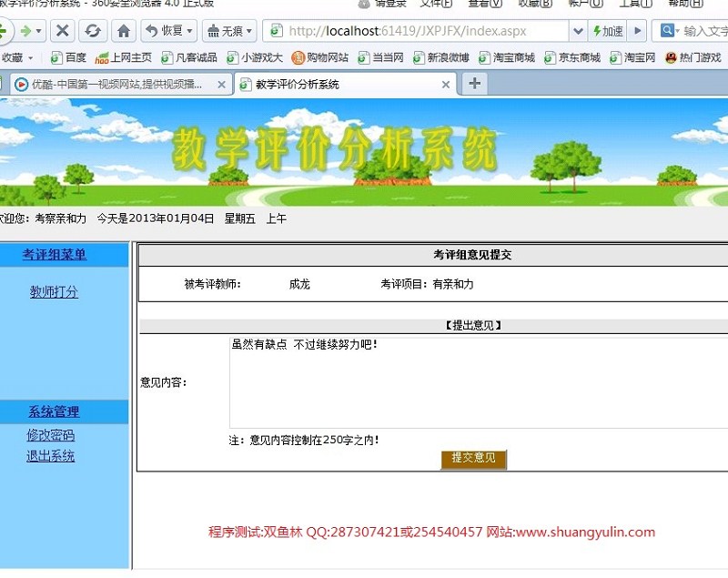Click the 恢复 restore button
The height and width of the screenshot is (578, 728).
pyautogui.click(x=164, y=31)
